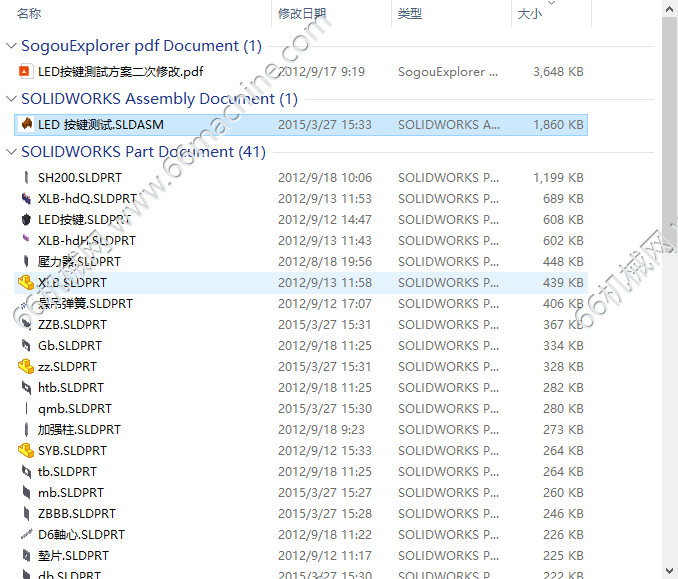
Task: Select file ZZB.SLDPRT
Action: point(72,324)
